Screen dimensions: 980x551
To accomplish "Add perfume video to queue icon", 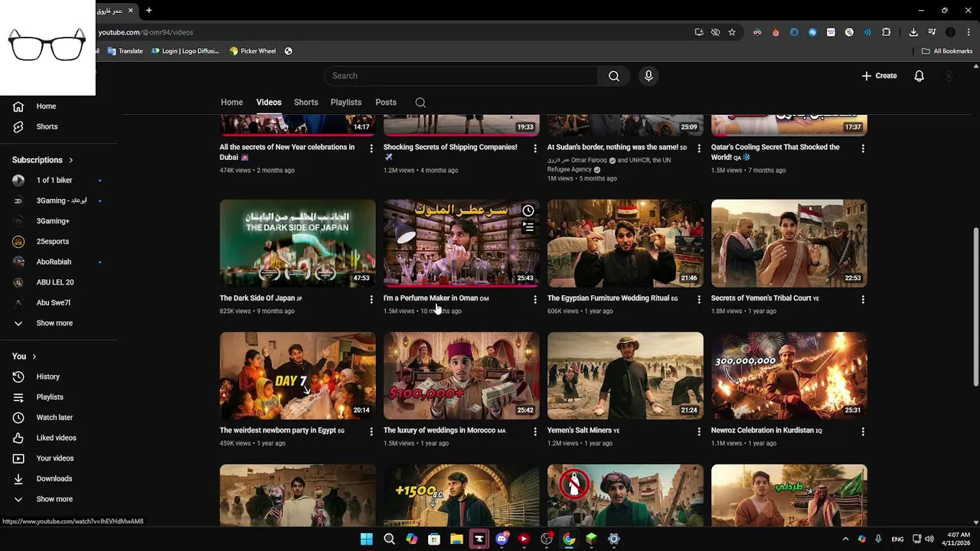I will [x=528, y=227].
